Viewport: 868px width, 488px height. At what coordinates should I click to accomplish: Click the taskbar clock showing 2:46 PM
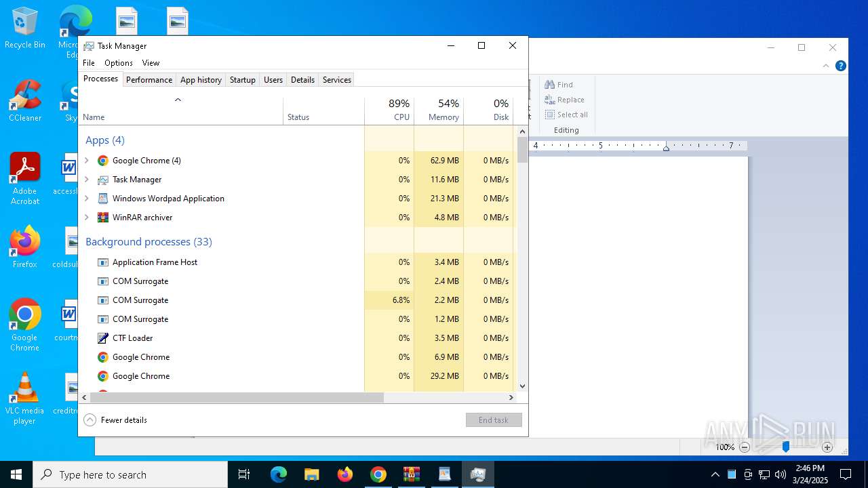click(810, 474)
